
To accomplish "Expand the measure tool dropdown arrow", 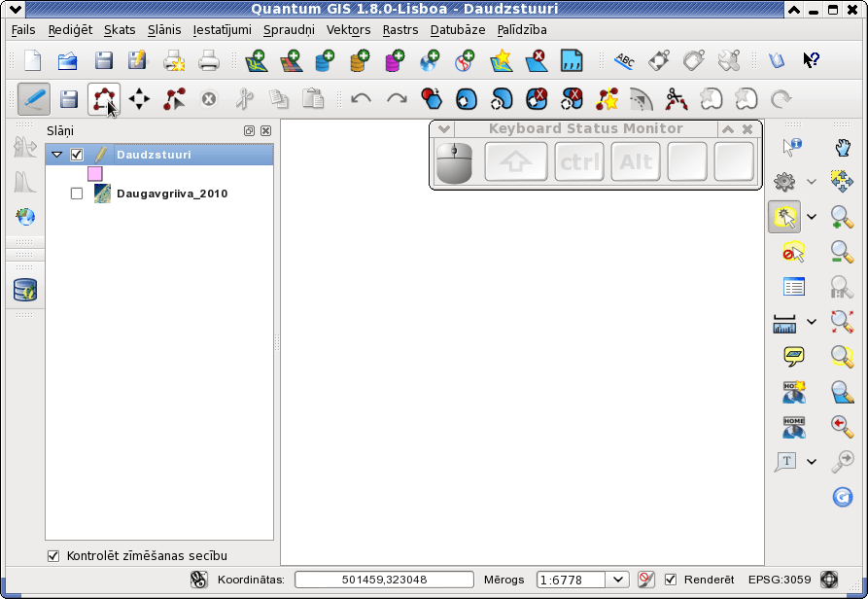I will pyautogui.click(x=812, y=322).
